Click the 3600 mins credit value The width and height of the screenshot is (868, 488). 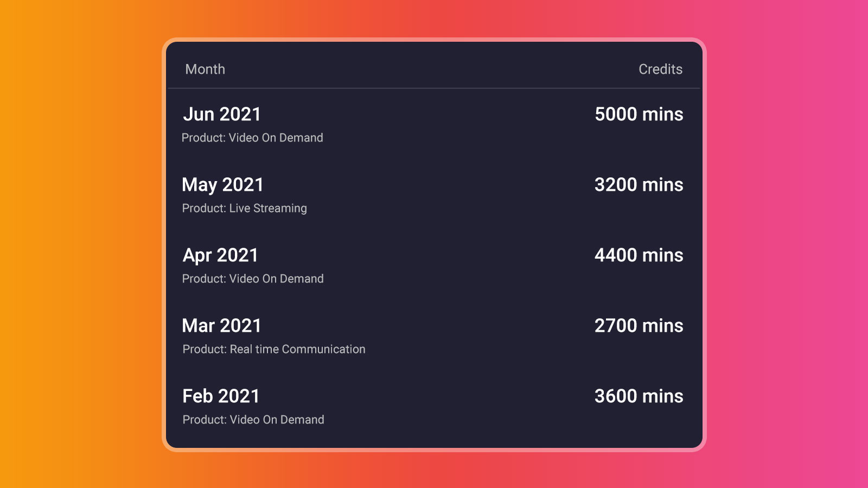pos(639,396)
